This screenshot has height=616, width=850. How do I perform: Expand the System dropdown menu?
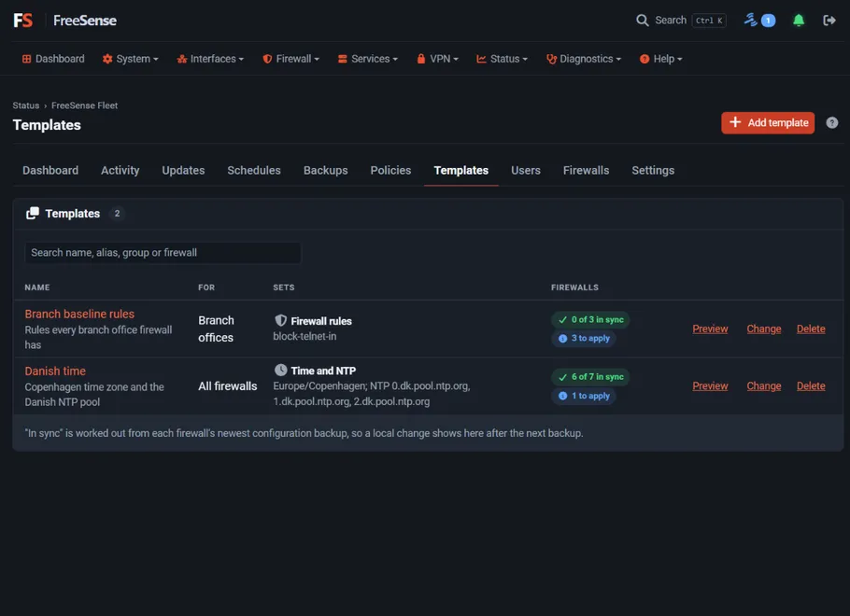coord(130,59)
